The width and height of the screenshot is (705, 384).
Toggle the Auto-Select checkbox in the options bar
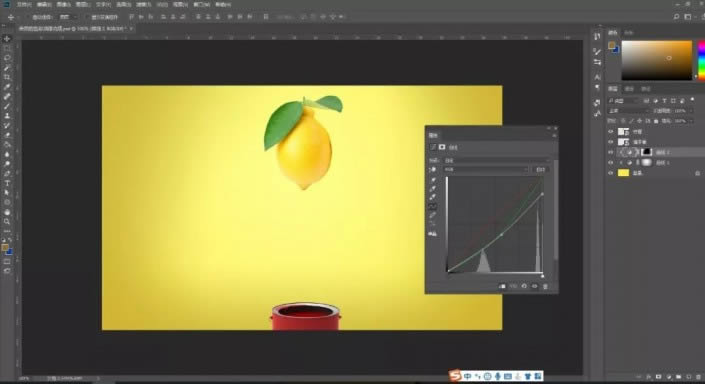pyautogui.click(x=29, y=17)
